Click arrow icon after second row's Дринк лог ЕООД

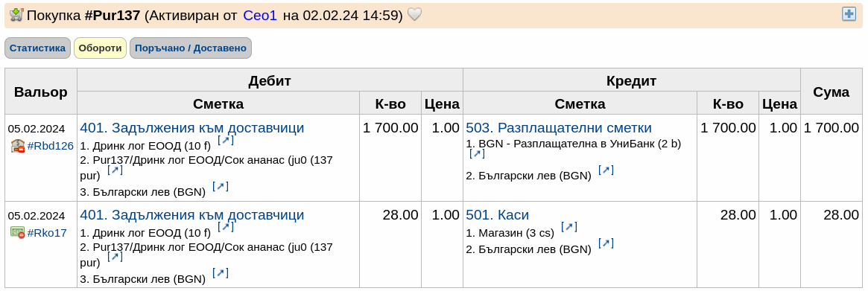point(226,226)
